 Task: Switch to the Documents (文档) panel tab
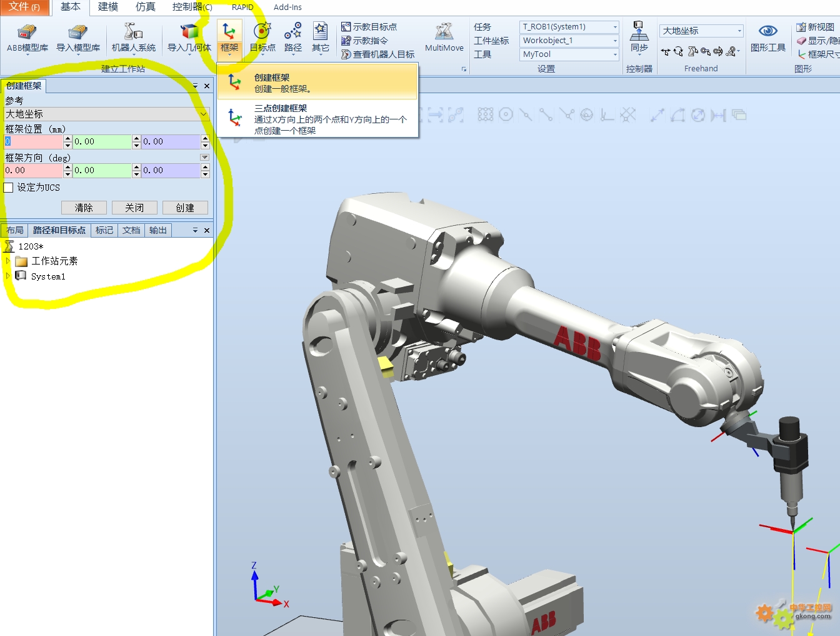pos(131,230)
